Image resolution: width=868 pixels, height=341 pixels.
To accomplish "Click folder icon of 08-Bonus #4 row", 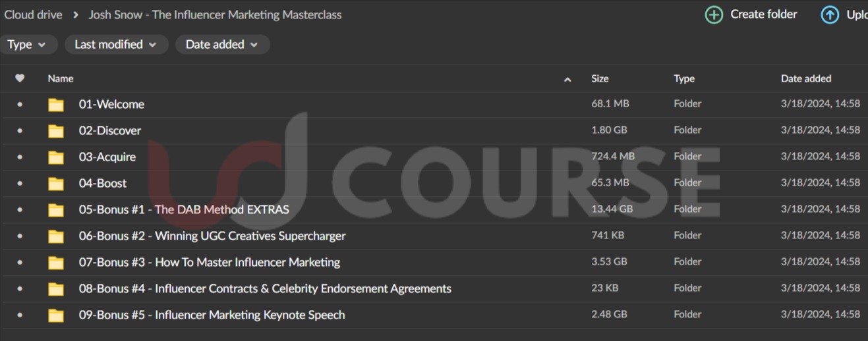I will coord(56,288).
